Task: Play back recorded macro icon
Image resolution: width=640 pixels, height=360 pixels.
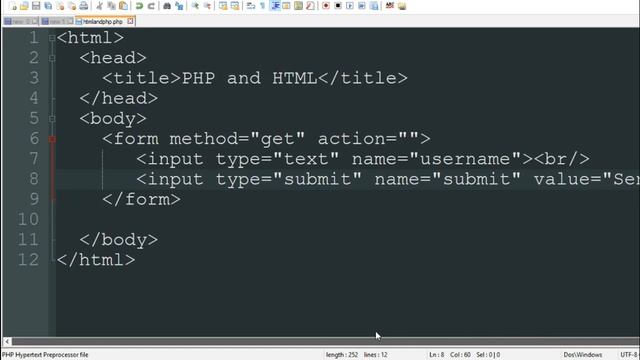Action: click(350, 6)
